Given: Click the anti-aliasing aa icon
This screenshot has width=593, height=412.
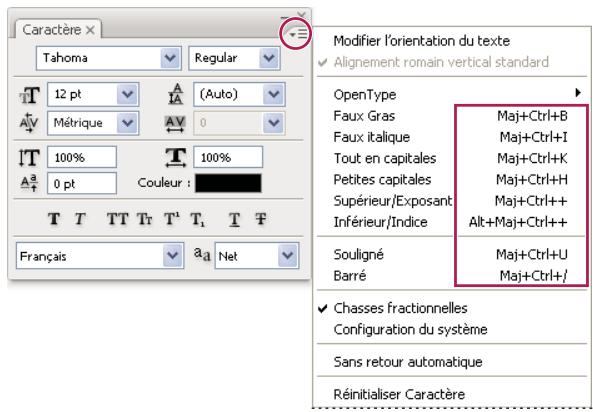Looking at the screenshot, I should click(x=202, y=254).
